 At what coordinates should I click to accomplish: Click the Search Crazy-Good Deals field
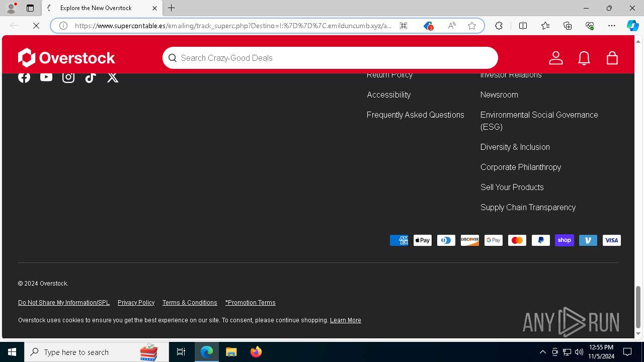(330, 58)
